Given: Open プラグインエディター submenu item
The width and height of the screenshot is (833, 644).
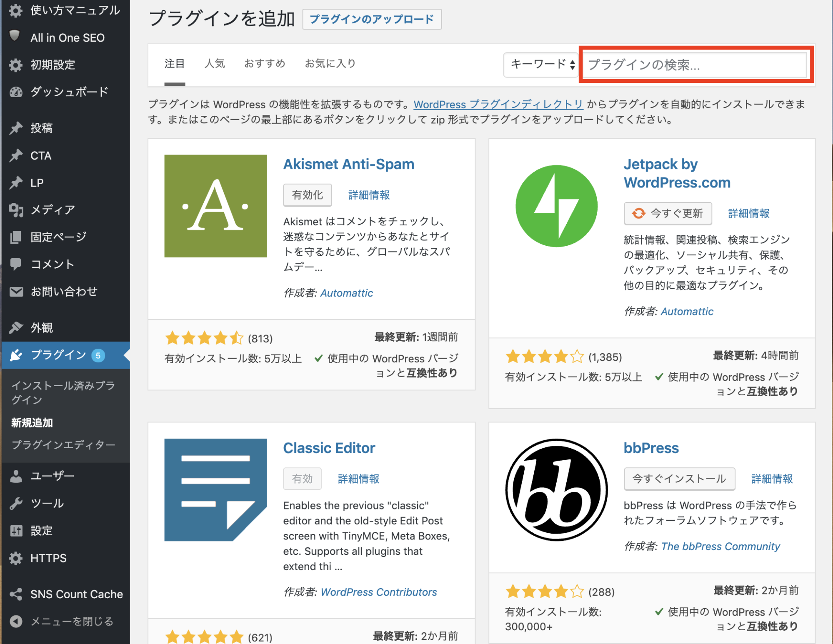Looking at the screenshot, I should point(63,444).
